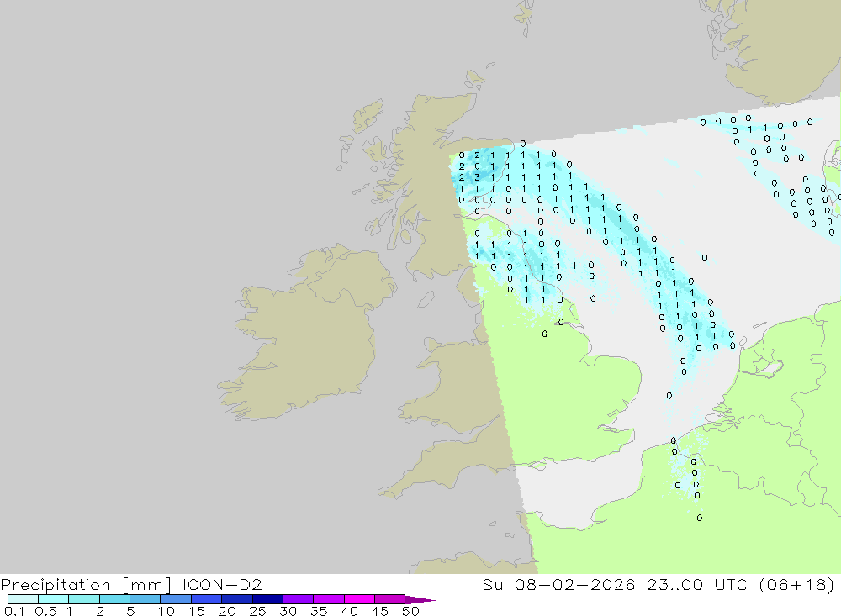Click the '20' legend scale value
The width and height of the screenshot is (841, 616).
227,611
